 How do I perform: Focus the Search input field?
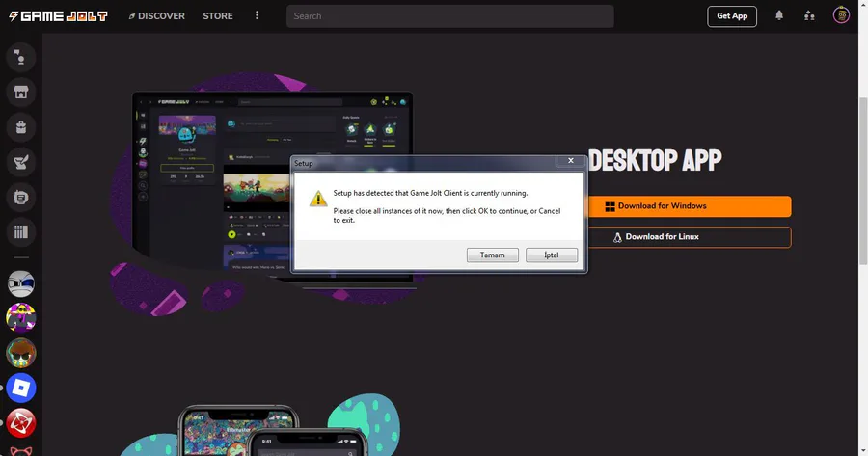point(450,16)
